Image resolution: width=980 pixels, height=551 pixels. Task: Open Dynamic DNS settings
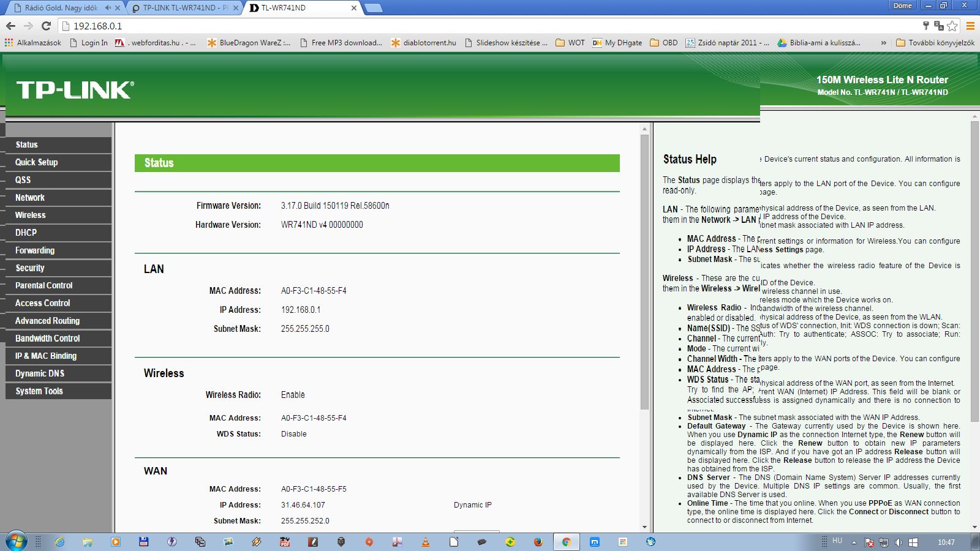point(58,373)
